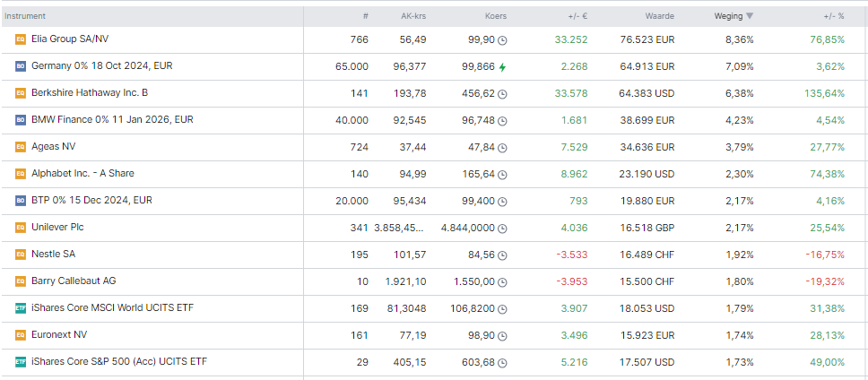Click Elia Group gain value 33.252
Image resolution: width=868 pixels, height=380 pixels.
(x=571, y=39)
